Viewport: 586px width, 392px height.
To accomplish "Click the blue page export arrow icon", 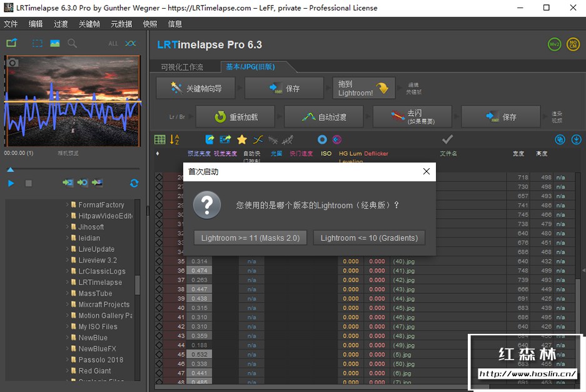I will pyautogui.click(x=210, y=140).
